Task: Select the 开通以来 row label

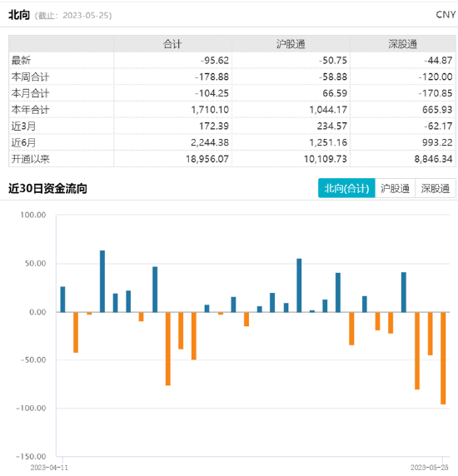Action: click(x=30, y=158)
